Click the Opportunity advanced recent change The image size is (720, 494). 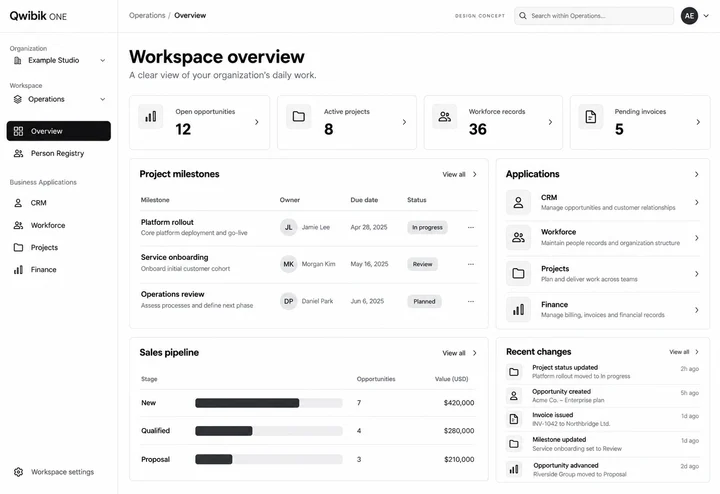pos(603,469)
